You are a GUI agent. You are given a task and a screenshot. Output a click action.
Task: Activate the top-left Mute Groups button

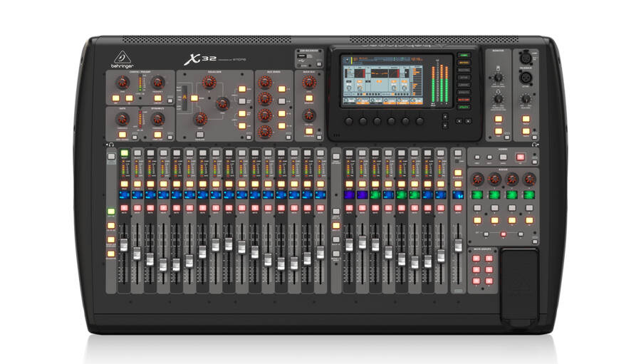(x=476, y=258)
